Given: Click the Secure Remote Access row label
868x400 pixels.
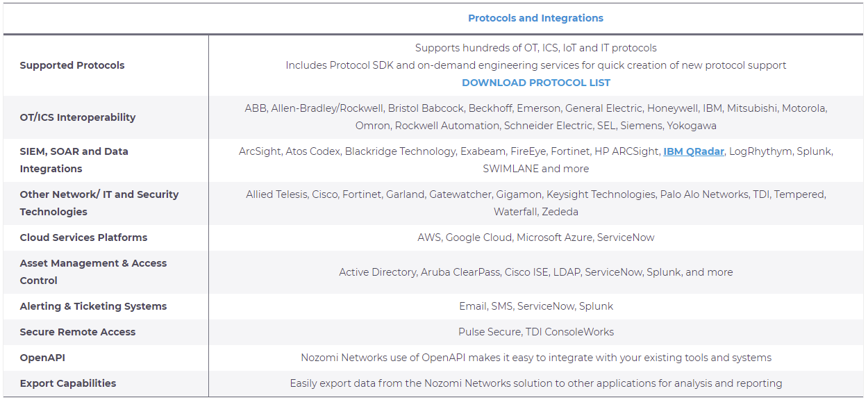Looking at the screenshot, I should (78, 332).
